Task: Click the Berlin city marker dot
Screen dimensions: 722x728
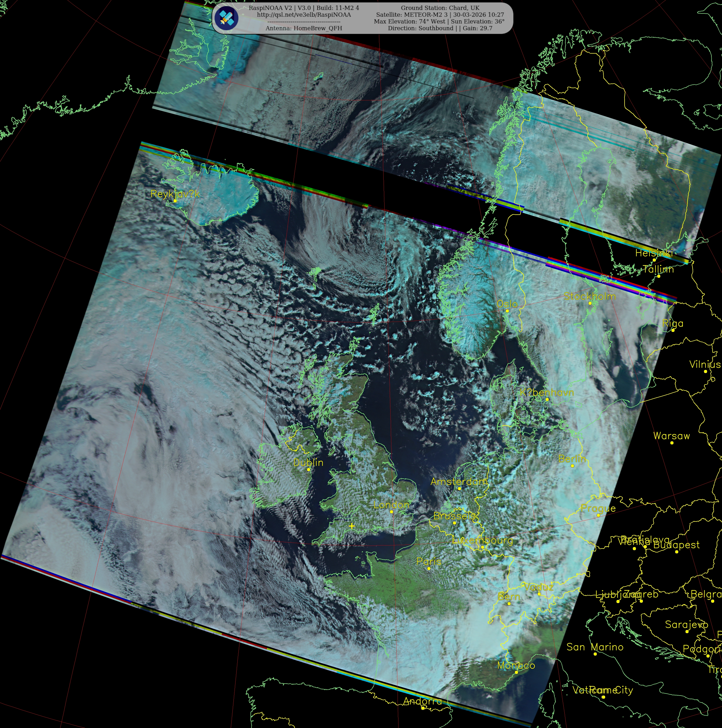Action: tap(573, 466)
